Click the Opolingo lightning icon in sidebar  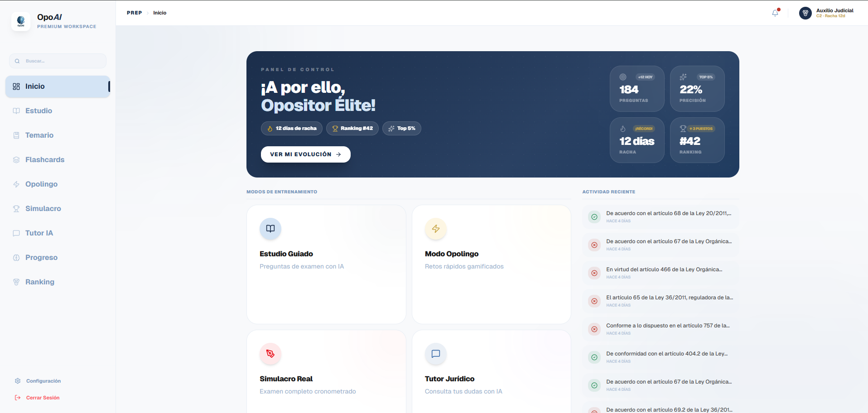coord(16,184)
